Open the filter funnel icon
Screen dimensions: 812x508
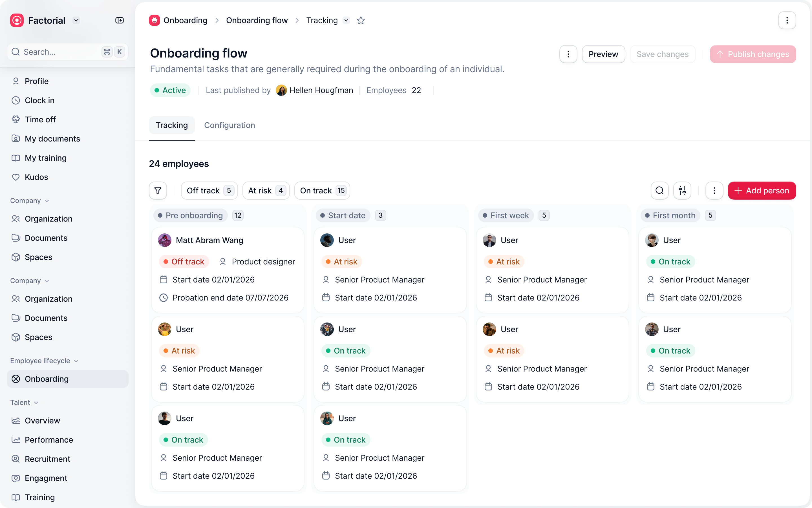(158, 191)
